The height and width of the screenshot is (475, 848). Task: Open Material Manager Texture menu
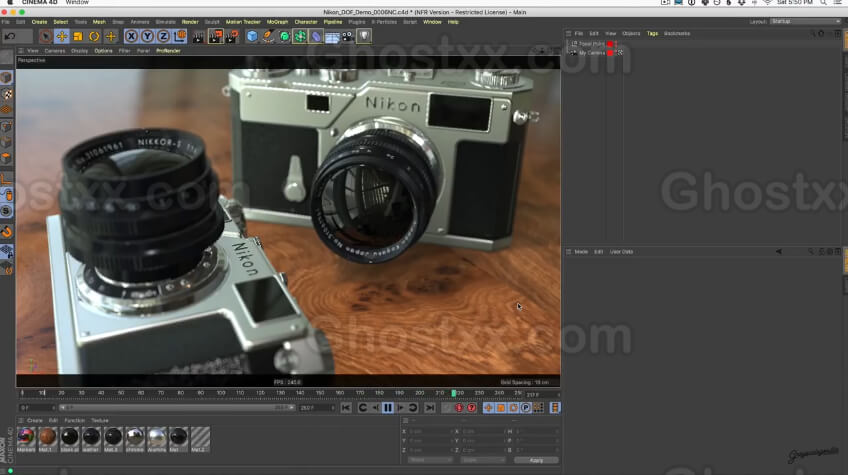(x=100, y=420)
